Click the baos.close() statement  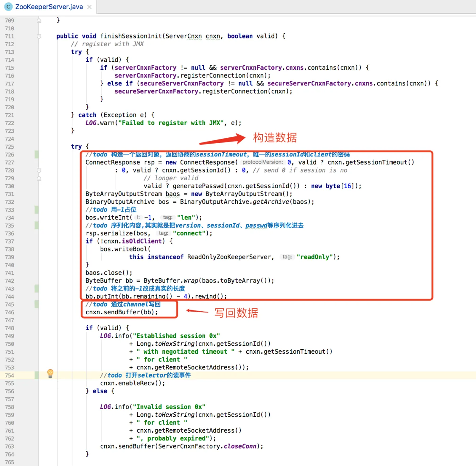click(x=109, y=273)
